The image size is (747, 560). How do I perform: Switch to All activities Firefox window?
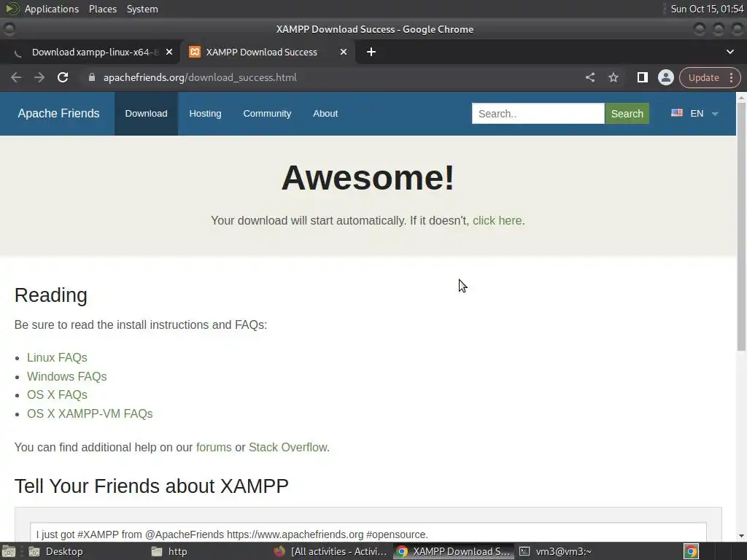pos(330,551)
